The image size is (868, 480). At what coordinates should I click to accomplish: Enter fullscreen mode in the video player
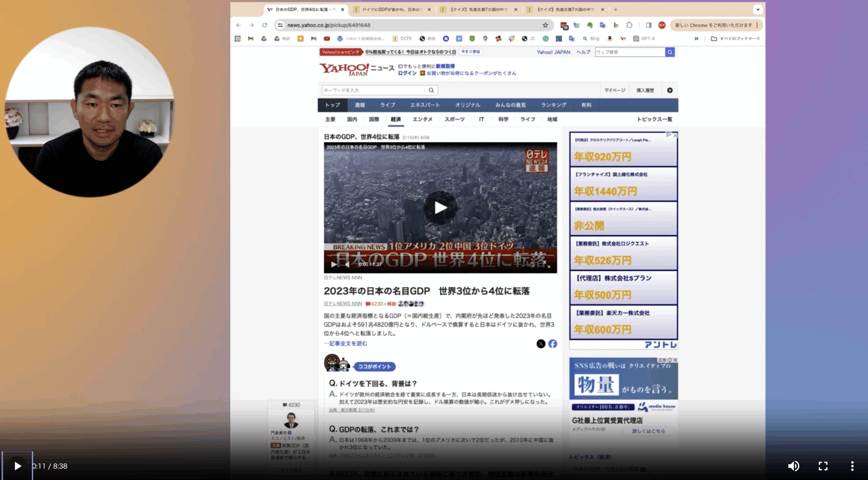823,466
